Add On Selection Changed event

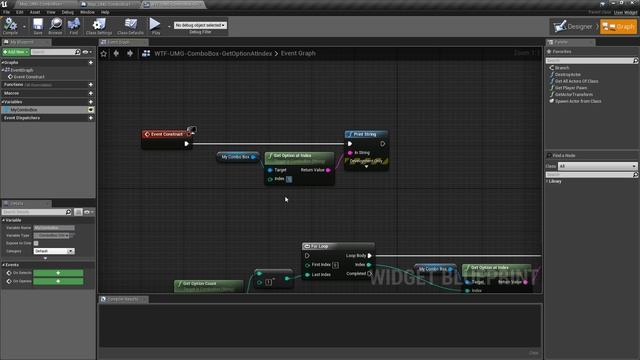[58, 273]
